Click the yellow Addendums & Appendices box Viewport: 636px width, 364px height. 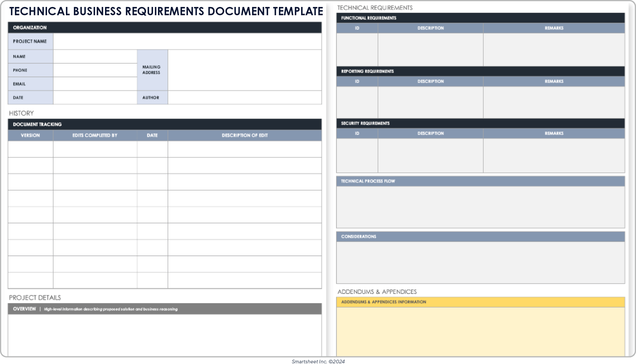coord(480,332)
